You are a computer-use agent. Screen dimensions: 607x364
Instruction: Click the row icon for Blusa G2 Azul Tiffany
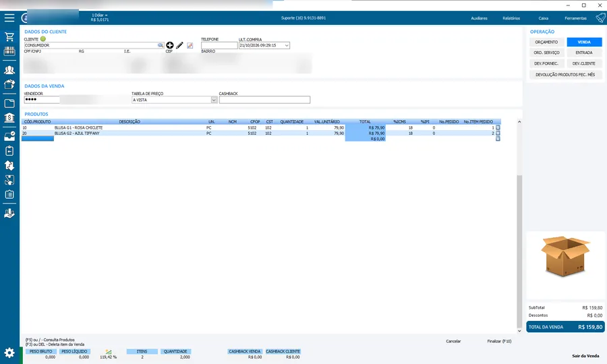(498, 133)
